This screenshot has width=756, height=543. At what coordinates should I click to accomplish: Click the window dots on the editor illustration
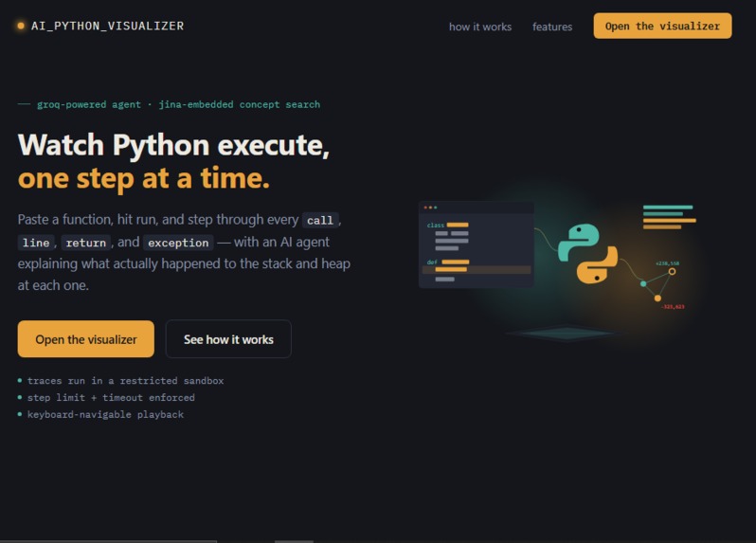pos(430,208)
